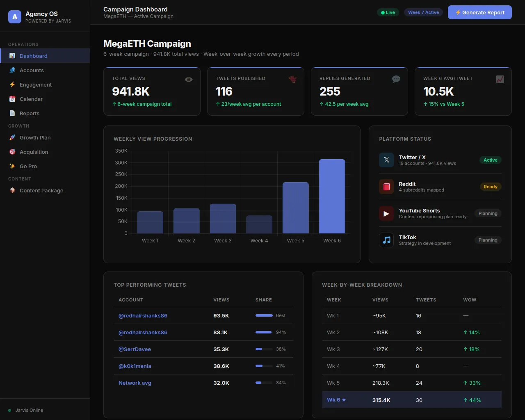Click the bird icon on Tweets Published
Viewport: 525px width, 420px height.
292,79
